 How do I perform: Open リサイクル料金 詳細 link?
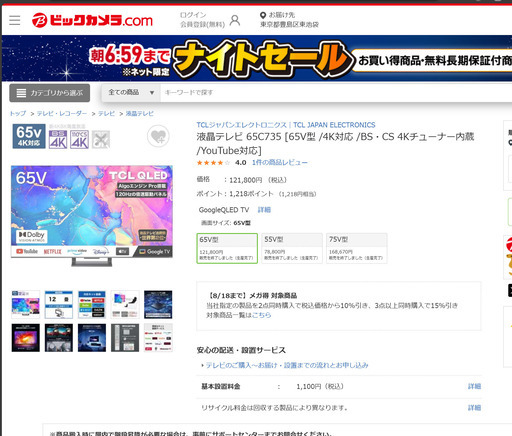pyautogui.click(x=474, y=408)
